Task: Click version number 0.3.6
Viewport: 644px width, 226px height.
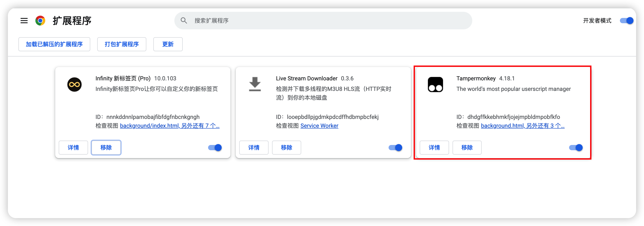Action: 347,78
